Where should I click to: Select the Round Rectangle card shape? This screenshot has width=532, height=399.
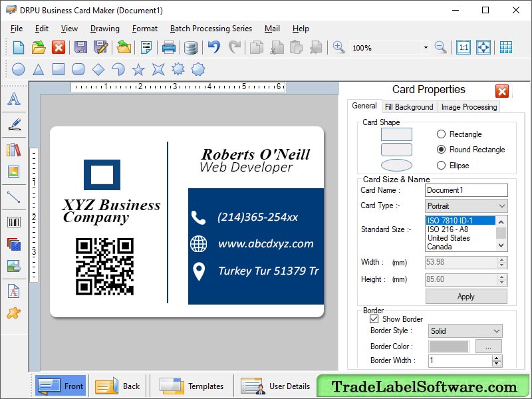(x=443, y=150)
